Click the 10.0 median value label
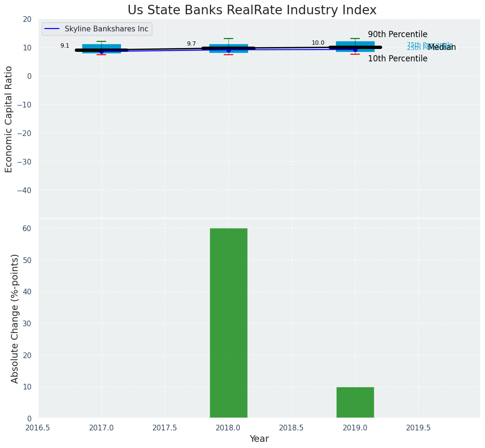 pyautogui.click(x=318, y=43)
